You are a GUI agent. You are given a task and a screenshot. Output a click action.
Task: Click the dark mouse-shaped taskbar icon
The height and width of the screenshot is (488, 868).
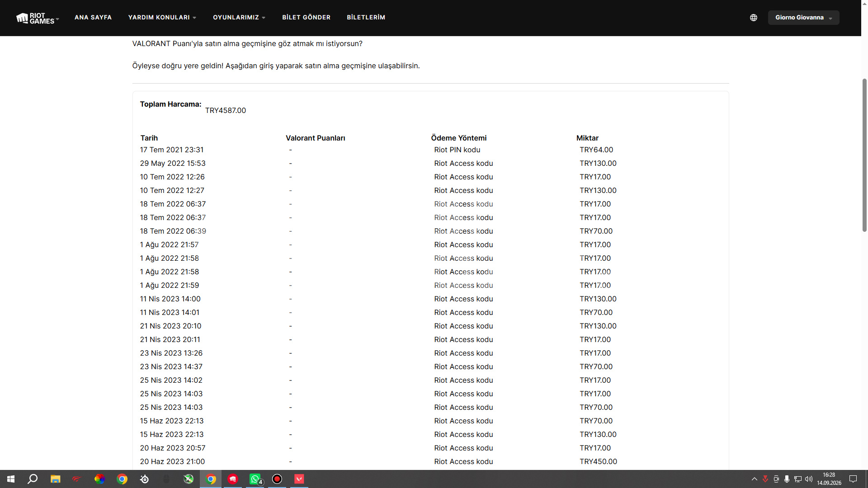pyautogui.click(x=166, y=479)
